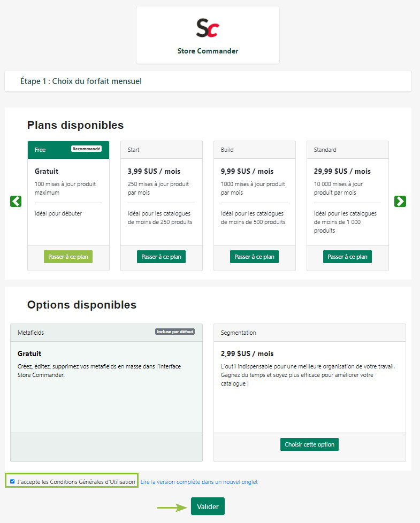The width and height of the screenshot is (420, 523).
Task: Pick the Build plan's Passer à ce plan button
Action: tap(254, 257)
